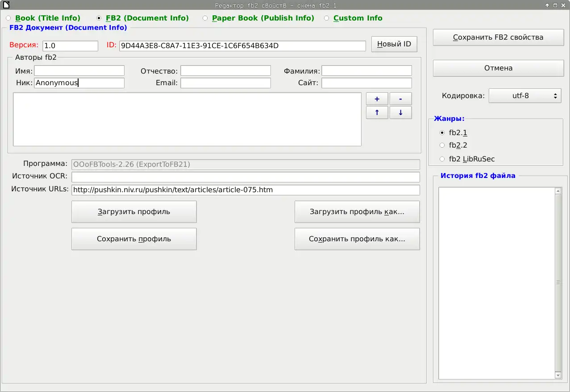This screenshot has height=392, width=570.
Task: Click the history scrollbar down arrow
Action: (558, 375)
